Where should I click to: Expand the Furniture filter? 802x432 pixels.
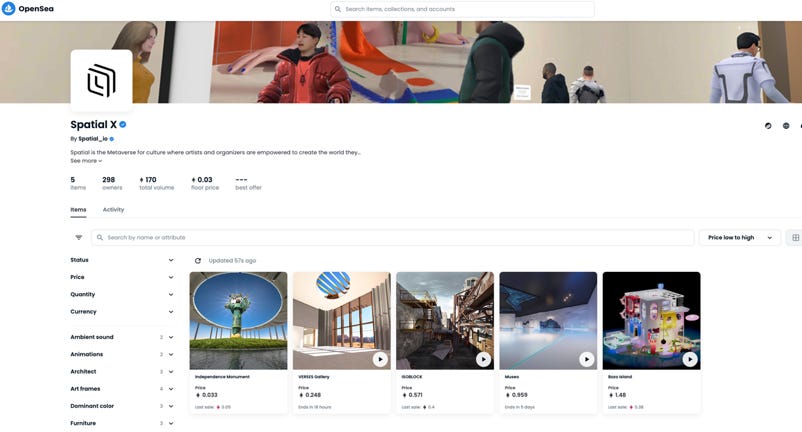pos(122,423)
